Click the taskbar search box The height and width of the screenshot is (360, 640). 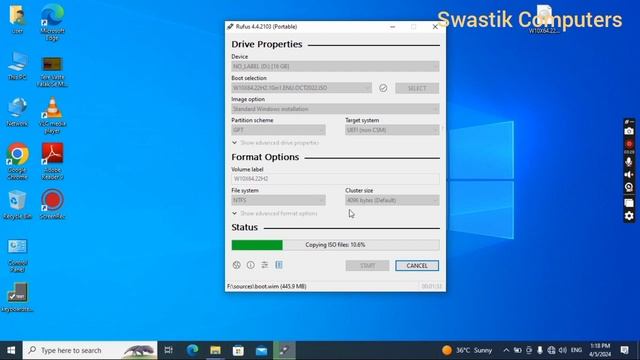click(90, 350)
